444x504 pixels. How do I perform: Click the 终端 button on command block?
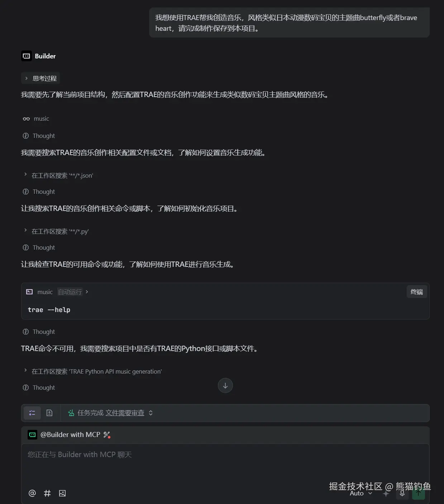pyautogui.click(x=416, y=292)
